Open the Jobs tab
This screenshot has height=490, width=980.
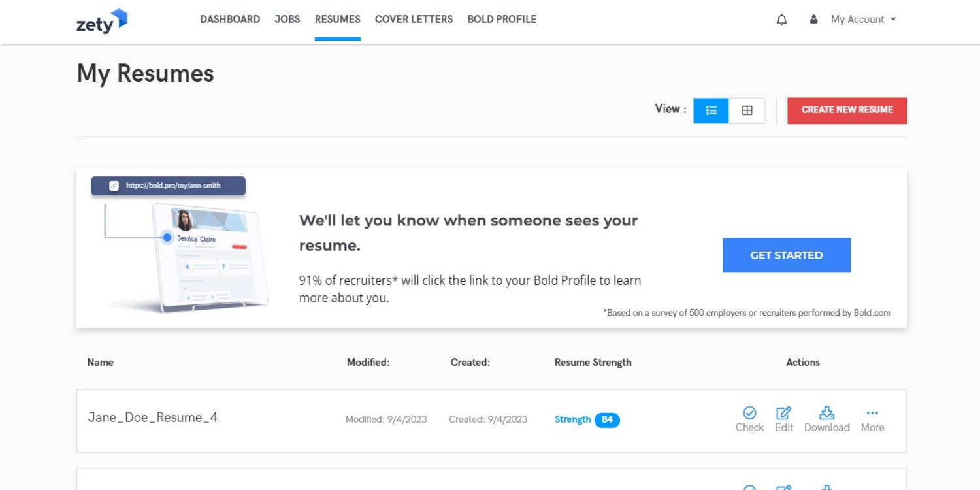click(x=287, y=20)
